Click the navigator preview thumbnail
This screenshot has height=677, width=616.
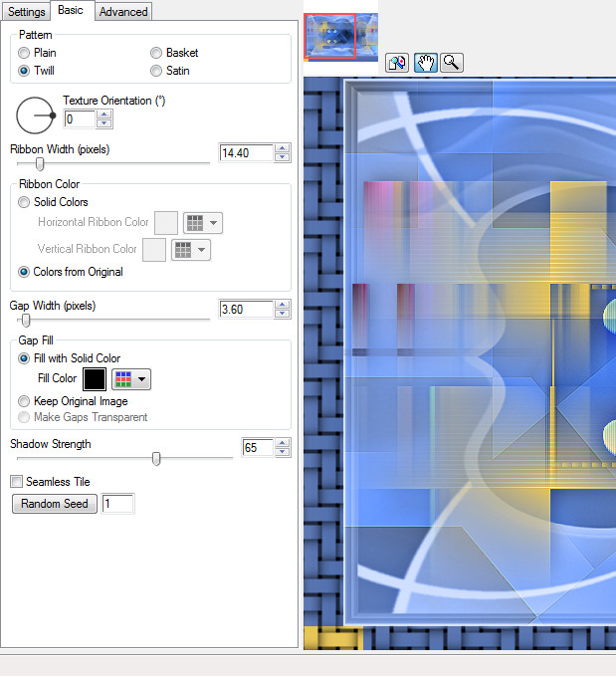coord(340,37)
